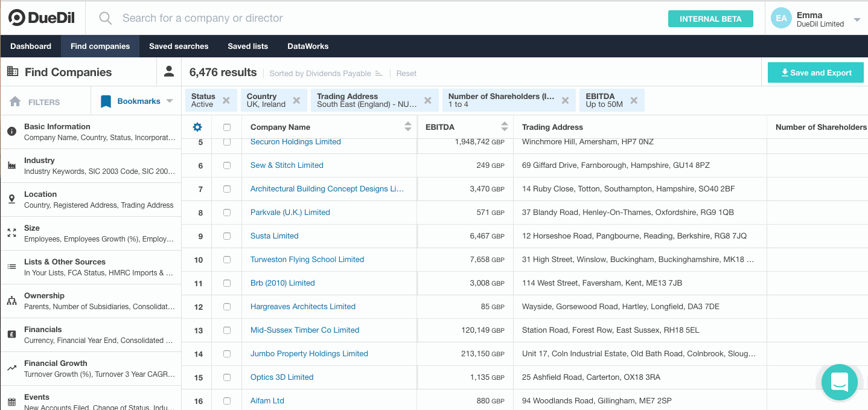The height and width of the screenshot is (410, 868).
Task: Click the search magnifier icon
Action: (x=106, y=18)
